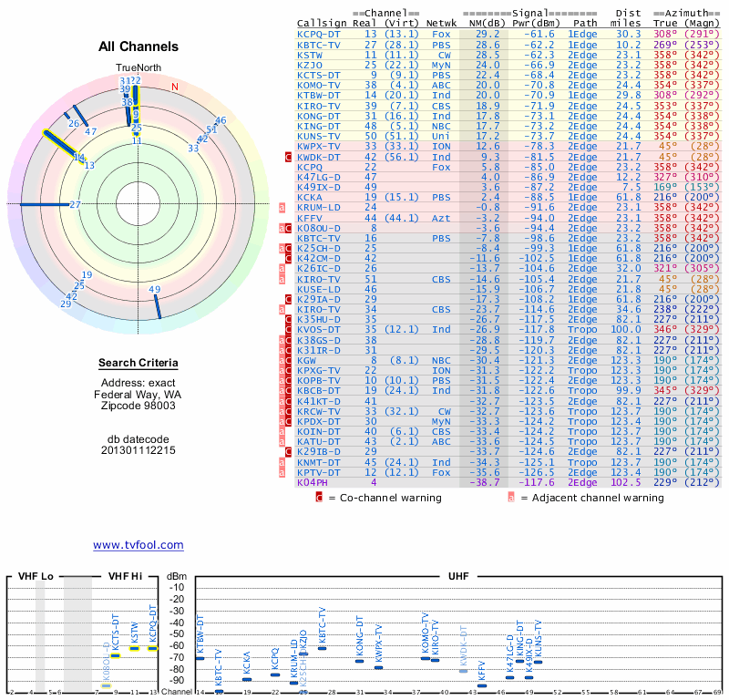Click the KUNS-TV callsign in the table
The height and width of the screenshot is (700, 729).
click(319, 136)
